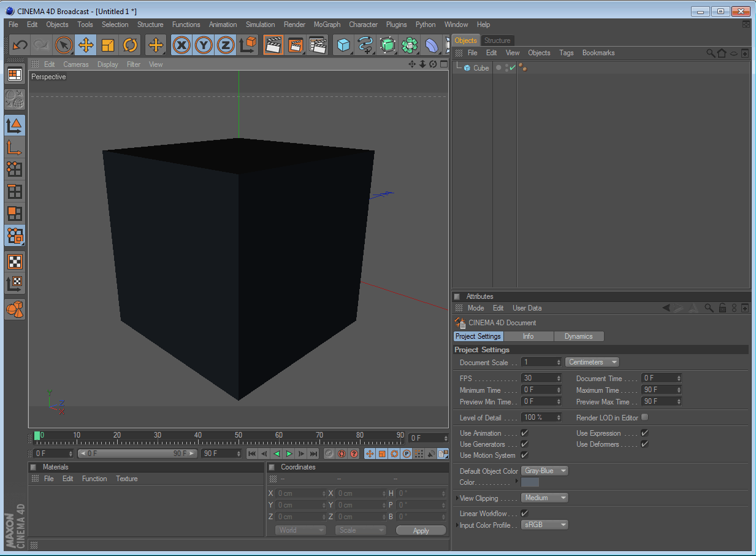Toggle the Use Generators checkbox
756x556 pixels.
click(x=525, y=444)
